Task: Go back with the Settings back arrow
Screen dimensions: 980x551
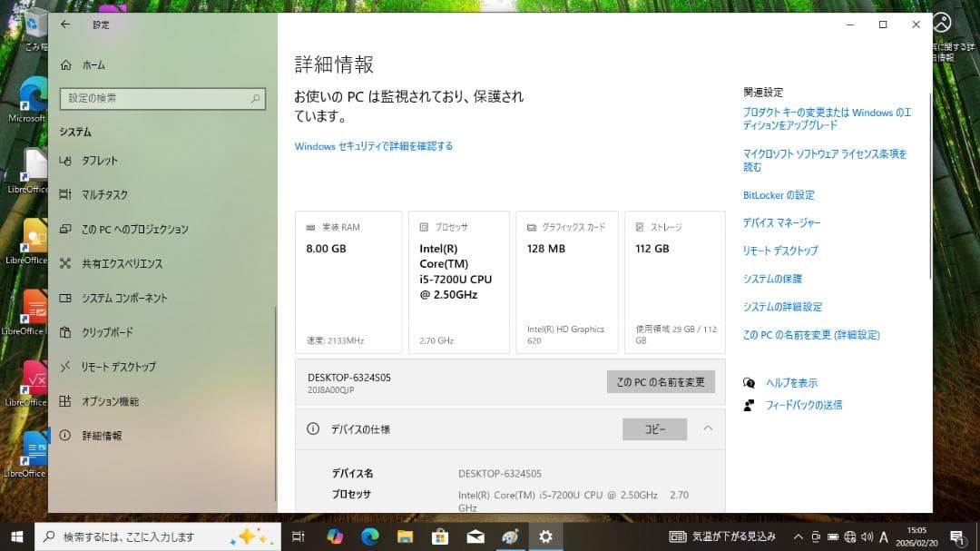Action: click(x=65, y=25)
